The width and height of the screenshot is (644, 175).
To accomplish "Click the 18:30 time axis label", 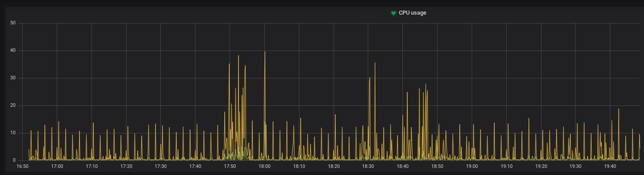I will (368, 166).
